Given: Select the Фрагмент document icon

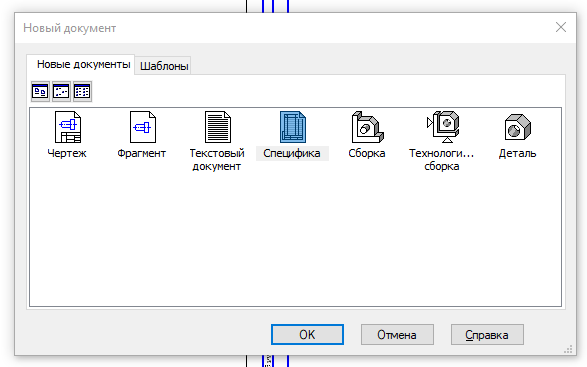Looking at the screenshot, I should 143,127.
